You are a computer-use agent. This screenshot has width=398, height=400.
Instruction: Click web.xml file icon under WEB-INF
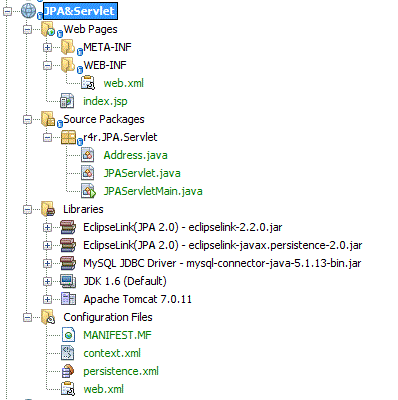(88, 83)
